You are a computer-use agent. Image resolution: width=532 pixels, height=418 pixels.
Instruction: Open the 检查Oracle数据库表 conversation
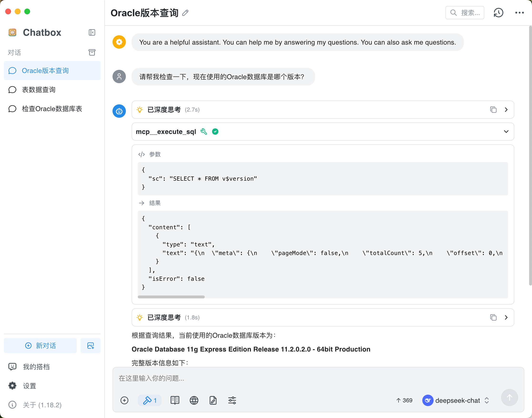pyautogui.click(x=52, y=109)
